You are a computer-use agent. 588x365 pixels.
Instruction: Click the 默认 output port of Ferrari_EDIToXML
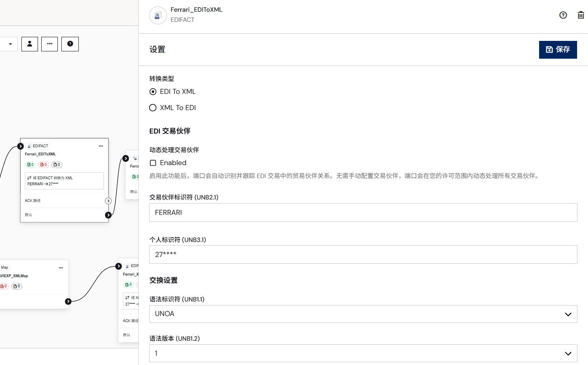click(108, 215)
